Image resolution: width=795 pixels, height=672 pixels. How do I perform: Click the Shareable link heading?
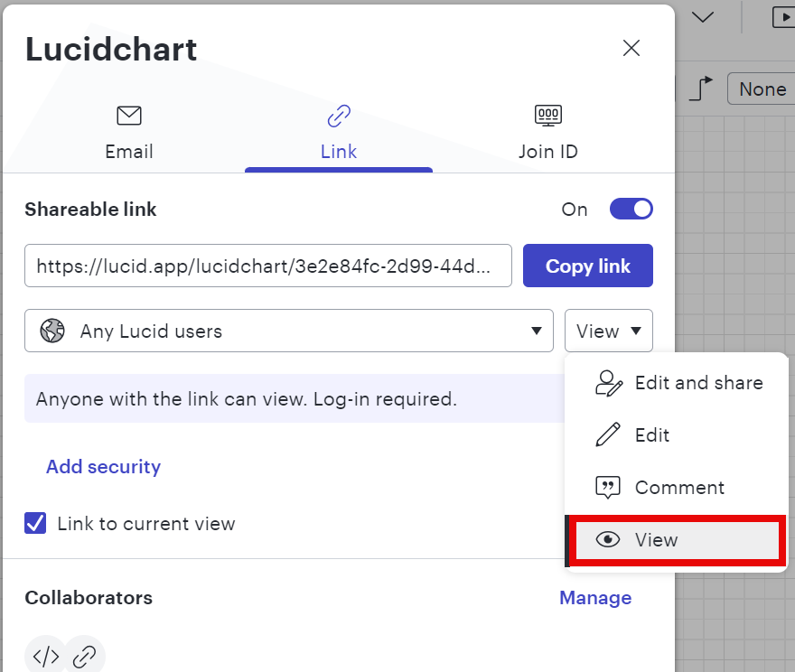90,210
